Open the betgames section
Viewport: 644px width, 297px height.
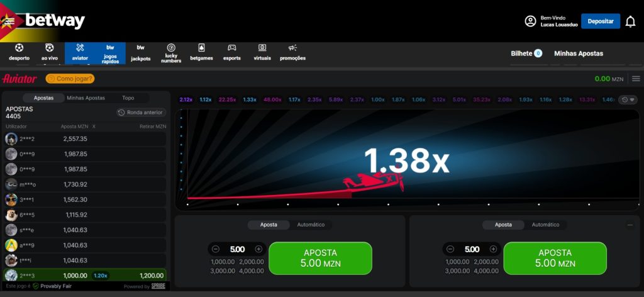[201, 53]
